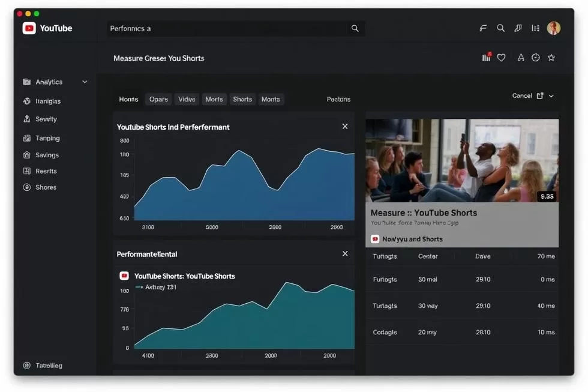Open the filter lines icon in top bar

click(x=483, y=28)
